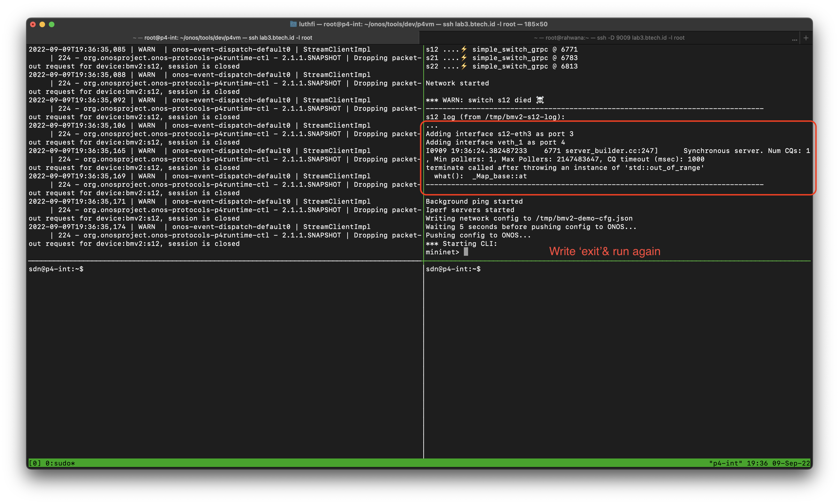Click 'Adding interface veth_1 as port 4'
839x504 pixels.
495,142
